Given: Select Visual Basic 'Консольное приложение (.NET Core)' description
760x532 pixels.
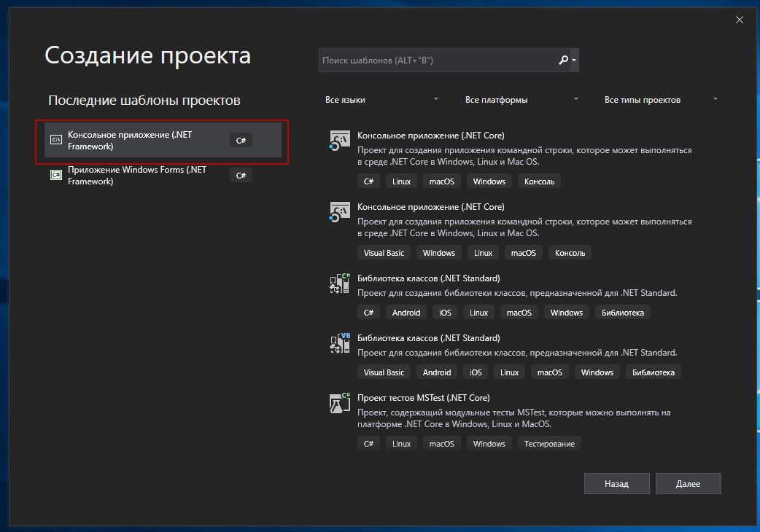Looking at the screenshot, I should 524,227.
